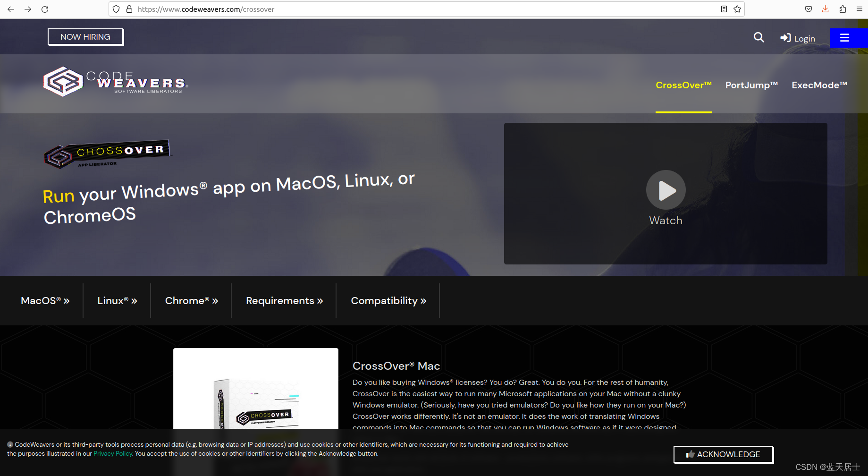This screenshot has width=868, height=476.
Task: Open the Pocket save icon
Action: point(809,9)
